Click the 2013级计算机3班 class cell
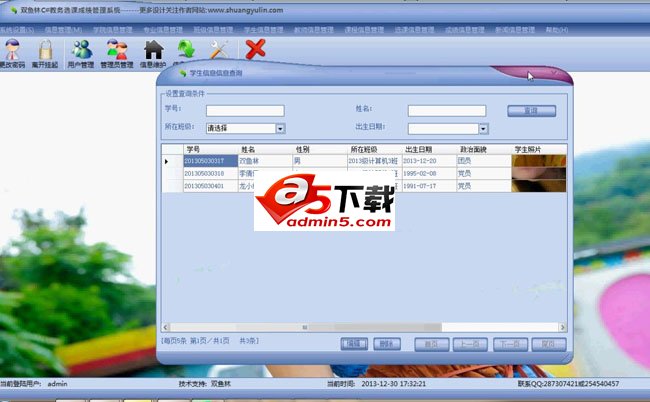650x402 pixels. (375, 161)
